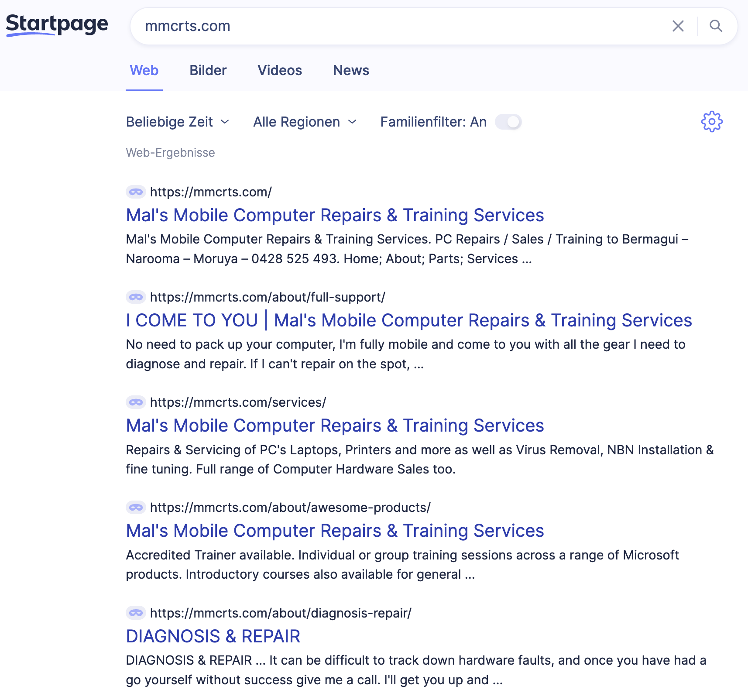Screen dimensions: 748x700
Task: Clear the search query with the X icon
Action: point(678,26)
